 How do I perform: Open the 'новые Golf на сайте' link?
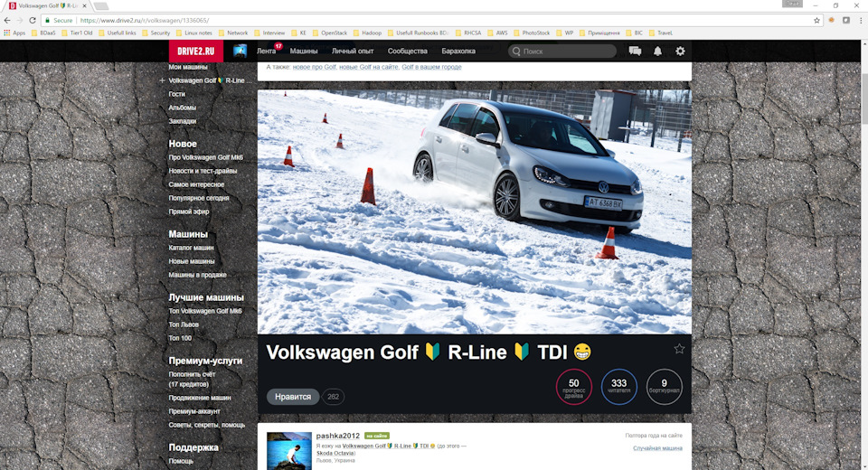[x=369, y=67]
